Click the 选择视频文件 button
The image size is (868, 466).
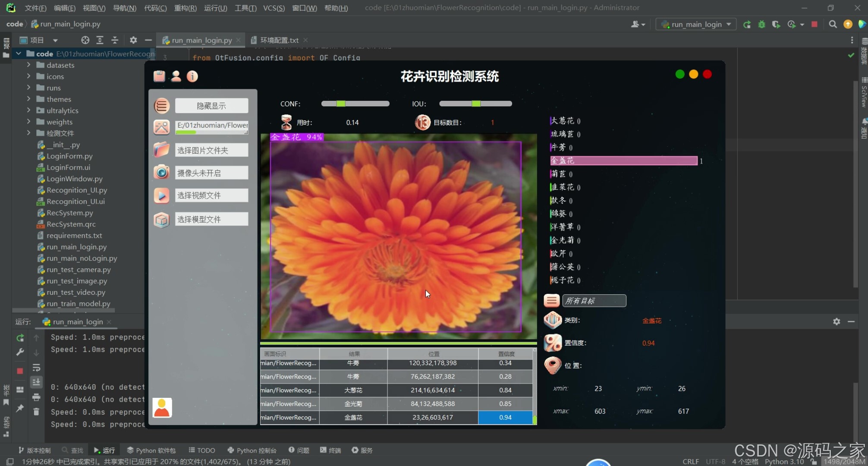tap(211, 195)
